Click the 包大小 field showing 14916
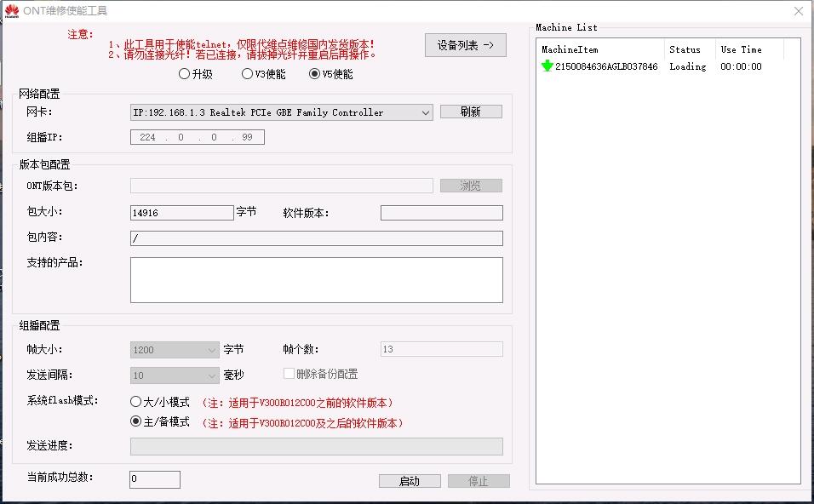The height and width of the screenshot is (504, 814). coord(181,212)
